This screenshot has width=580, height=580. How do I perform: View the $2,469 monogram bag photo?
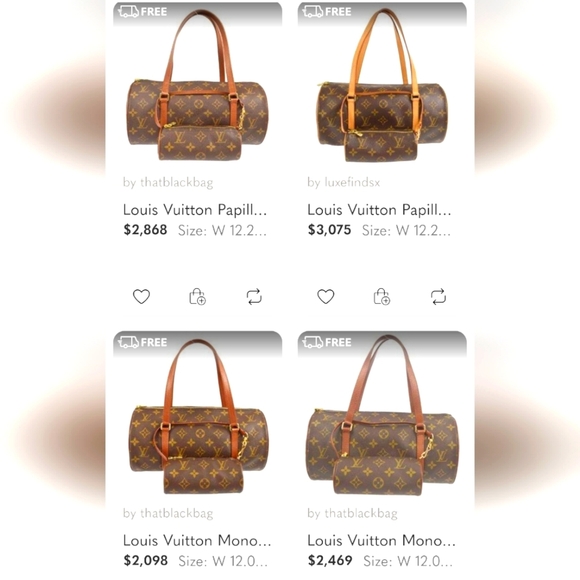pyautogui.click(x=382, y=416)
